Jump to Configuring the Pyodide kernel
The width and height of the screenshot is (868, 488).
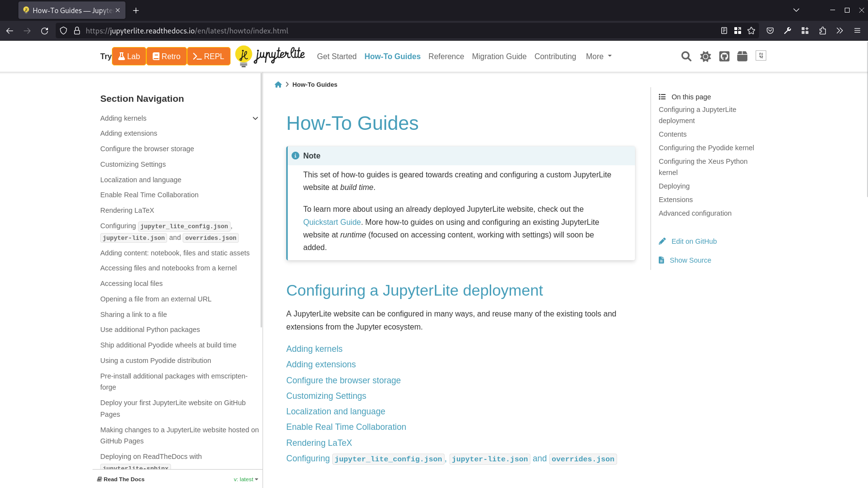pos(706,148)
